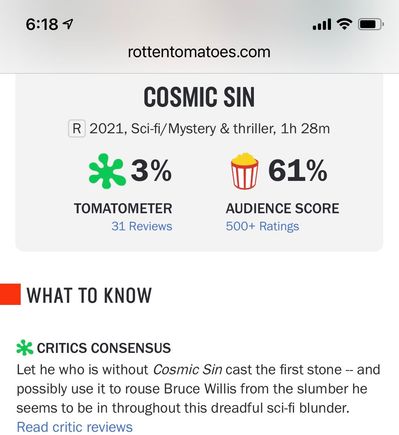Open the 500+ Ratings link
The width and height of the screenshot is (399, 435).
[x=262, y=226]
